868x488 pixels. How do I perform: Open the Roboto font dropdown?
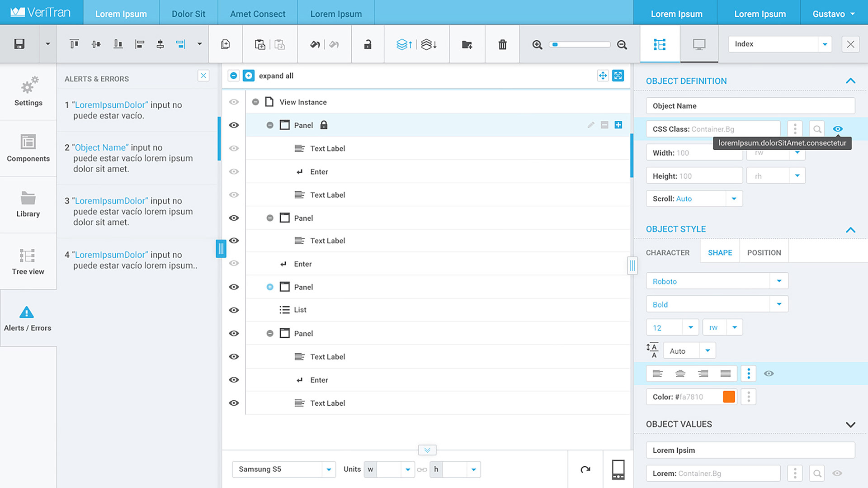tap(717, 281)
